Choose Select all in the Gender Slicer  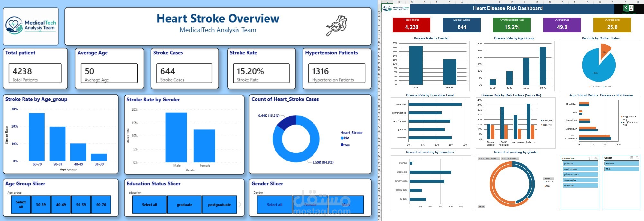[275, 205]
